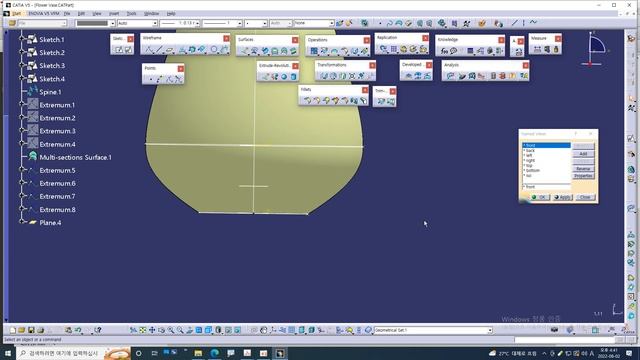
Task: Select the Scaling tool in Transformations toolbar
Action: tap(352, 76)
